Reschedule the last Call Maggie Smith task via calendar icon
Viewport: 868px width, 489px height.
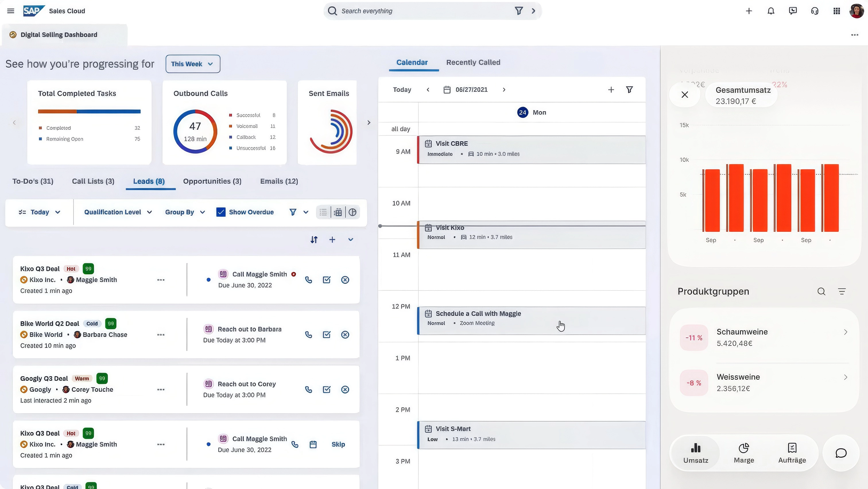pos(313,444)
